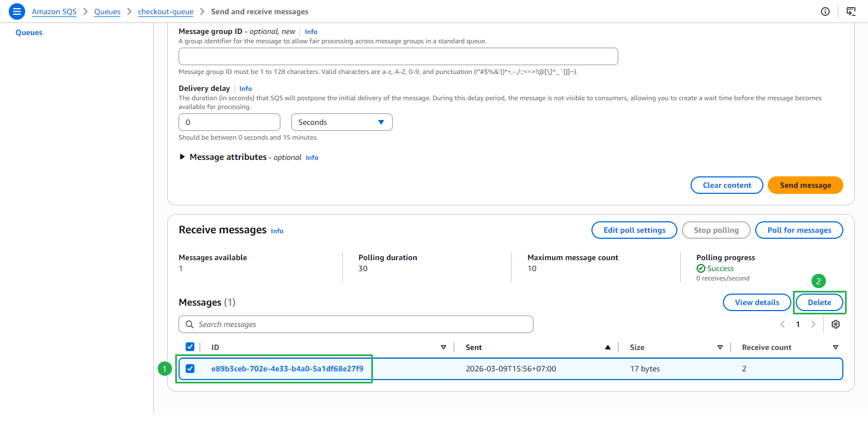Screen dimensions: 868x442
Task: Open checkout-queue breadcrumb link
Action: pyautogui.click(x=166, y=12)
